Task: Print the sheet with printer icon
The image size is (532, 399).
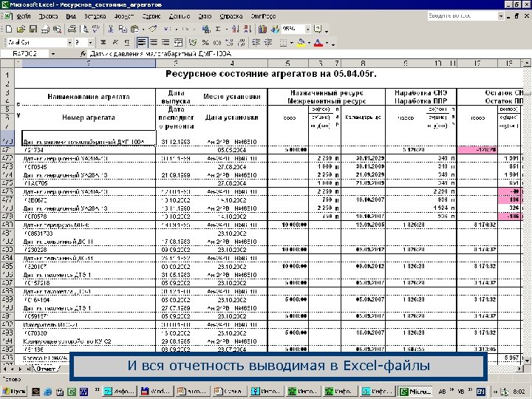Action: (x=72, y=29)
